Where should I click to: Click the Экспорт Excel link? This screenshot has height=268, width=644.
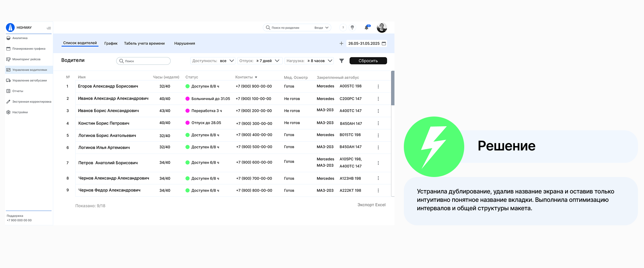(x=371, y=205)
